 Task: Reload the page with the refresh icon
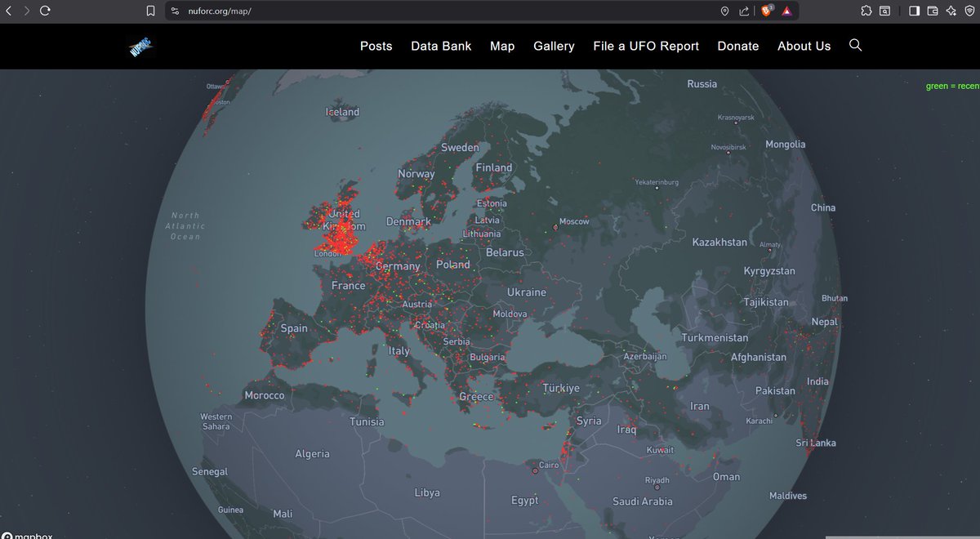tap(45, 11)
